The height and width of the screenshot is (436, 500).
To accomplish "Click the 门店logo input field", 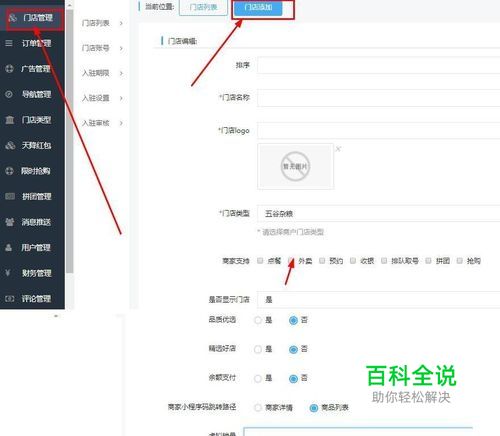I will click(x=378, y=130).
